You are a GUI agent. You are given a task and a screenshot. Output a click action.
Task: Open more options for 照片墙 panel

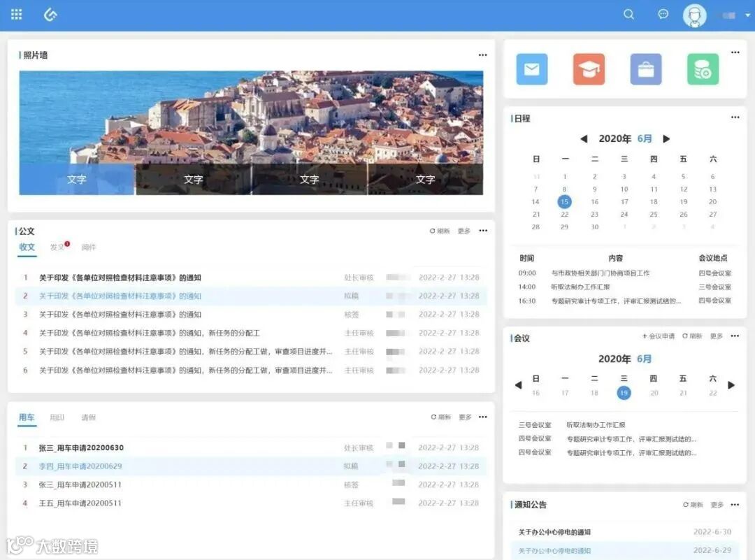pyautogui.click(x=482, y=55)
